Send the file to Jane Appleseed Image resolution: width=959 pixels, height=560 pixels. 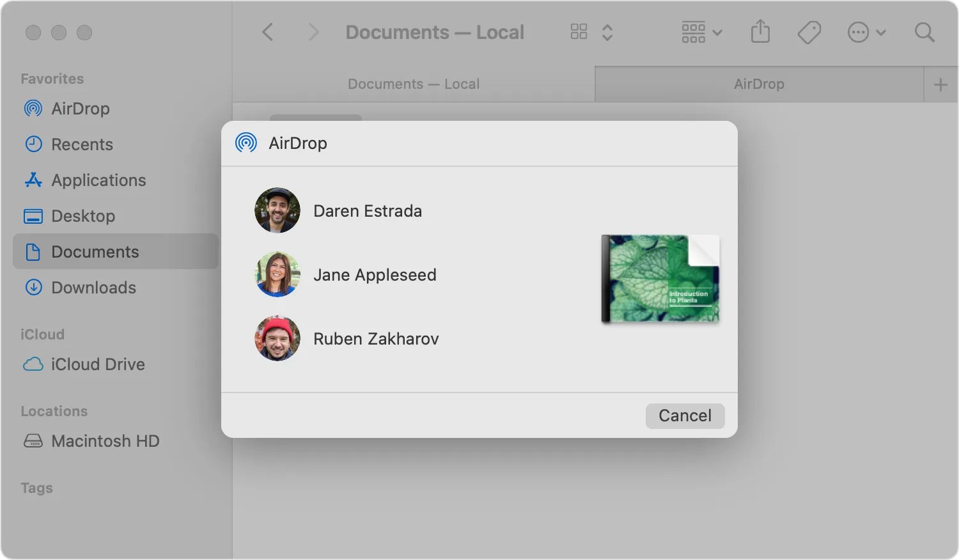375,275
